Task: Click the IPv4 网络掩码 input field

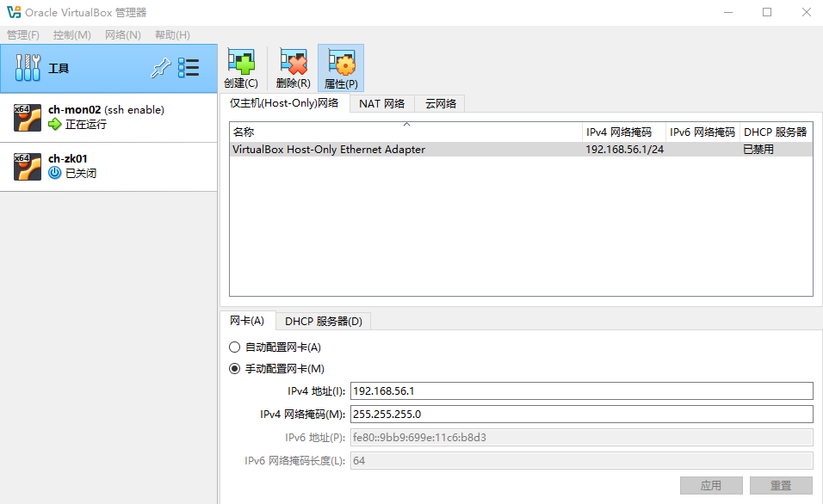Action: (582, 415)
